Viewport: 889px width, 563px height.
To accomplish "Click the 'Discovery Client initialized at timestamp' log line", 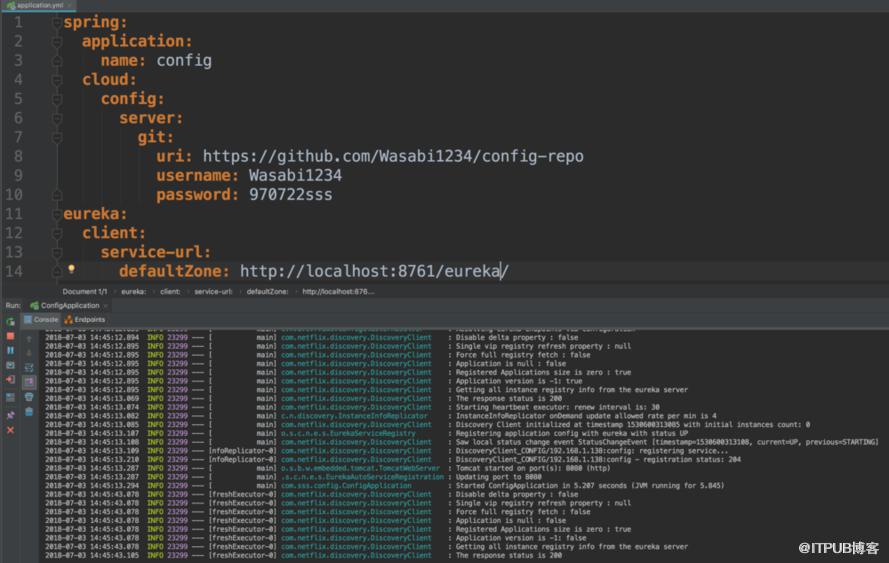I will pos(633,425).
